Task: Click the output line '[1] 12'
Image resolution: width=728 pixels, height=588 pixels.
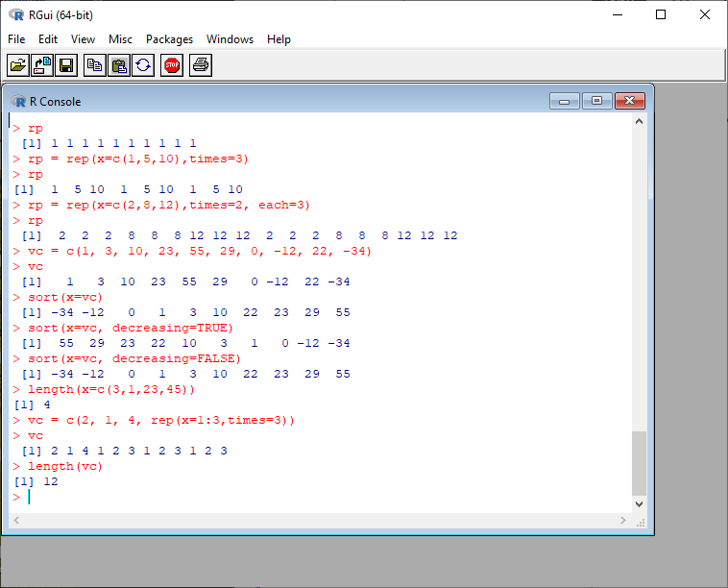Action: point(36,481)
